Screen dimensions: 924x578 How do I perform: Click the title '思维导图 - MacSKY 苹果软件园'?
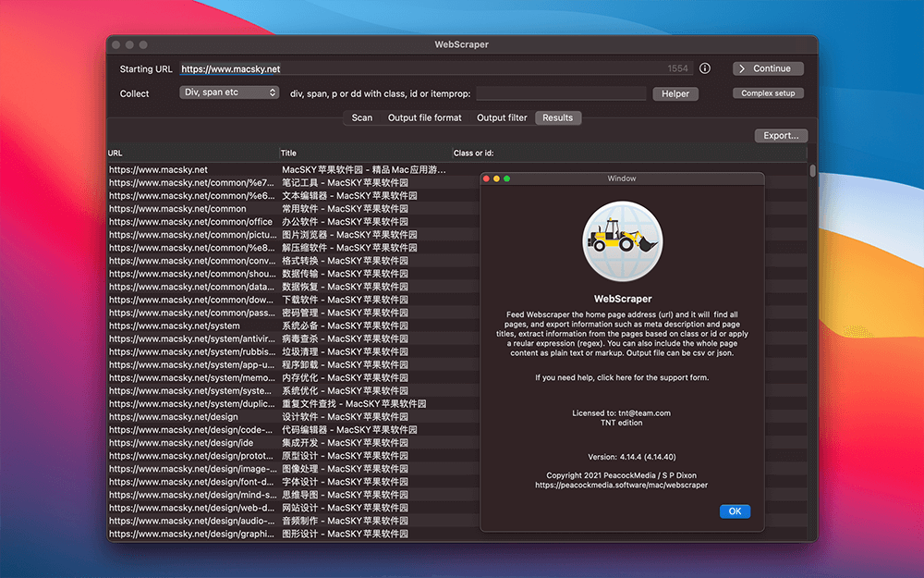(x=345, y=495)
